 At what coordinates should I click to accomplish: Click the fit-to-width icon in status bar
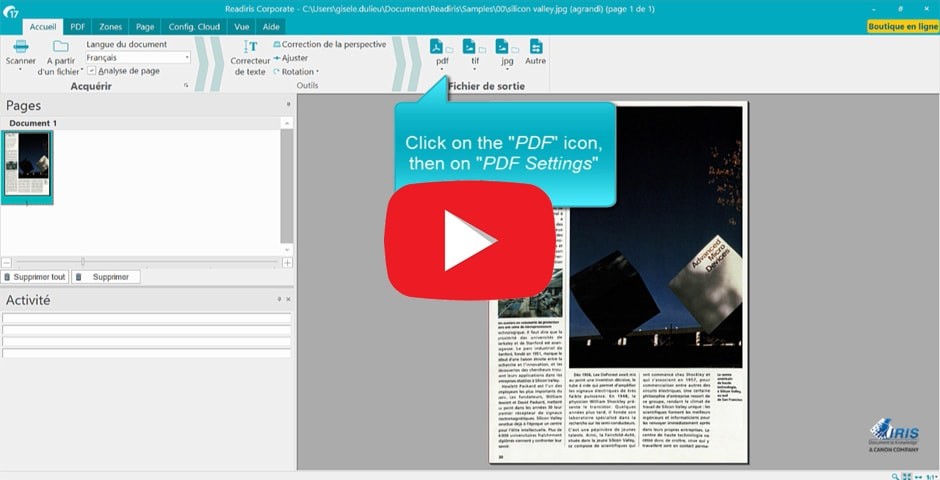pyautogui.click(x=918, y=476)
